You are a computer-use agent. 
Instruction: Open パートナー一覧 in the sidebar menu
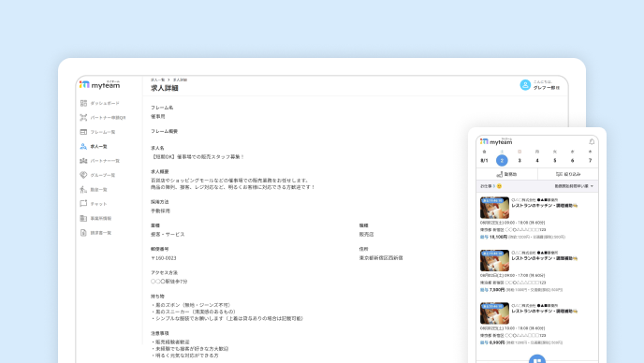tap(100, 161)
